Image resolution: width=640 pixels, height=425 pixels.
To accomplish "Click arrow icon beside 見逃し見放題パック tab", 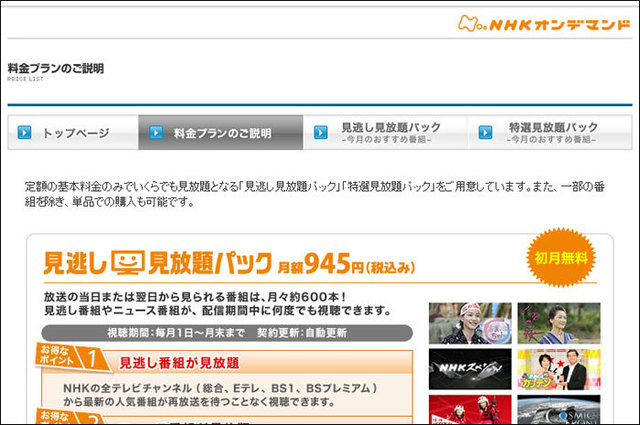I will click(322, 132).
